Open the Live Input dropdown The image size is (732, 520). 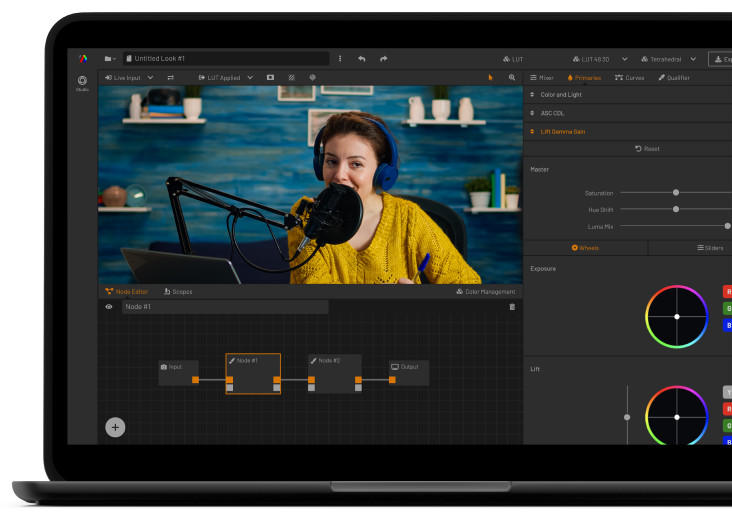pyautogui.click(x=129, y=77)
